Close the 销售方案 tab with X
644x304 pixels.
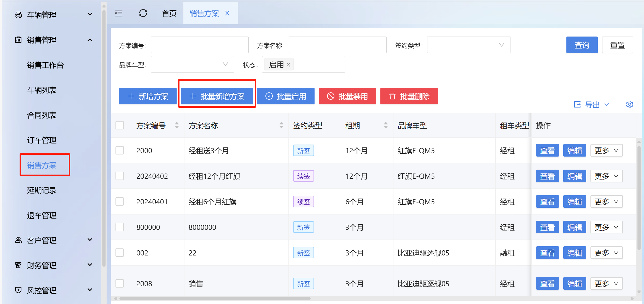tap(227, 13)
